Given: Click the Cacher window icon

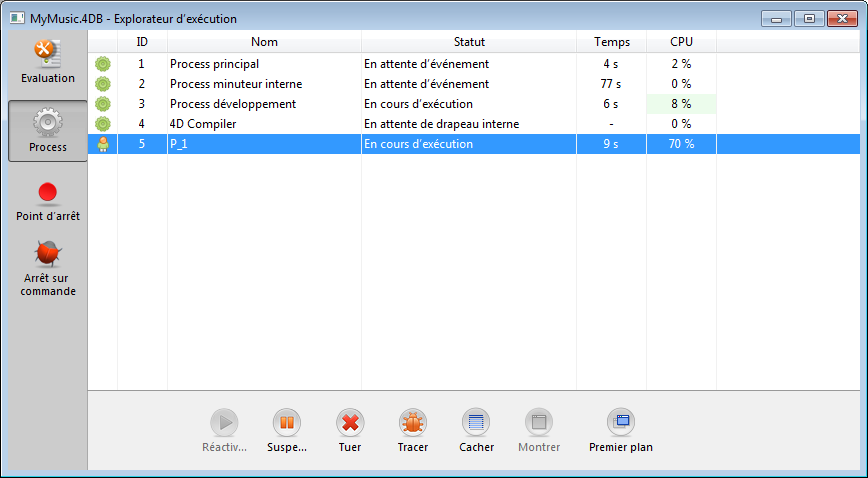Looking at the screenshot, I should 476,423.
